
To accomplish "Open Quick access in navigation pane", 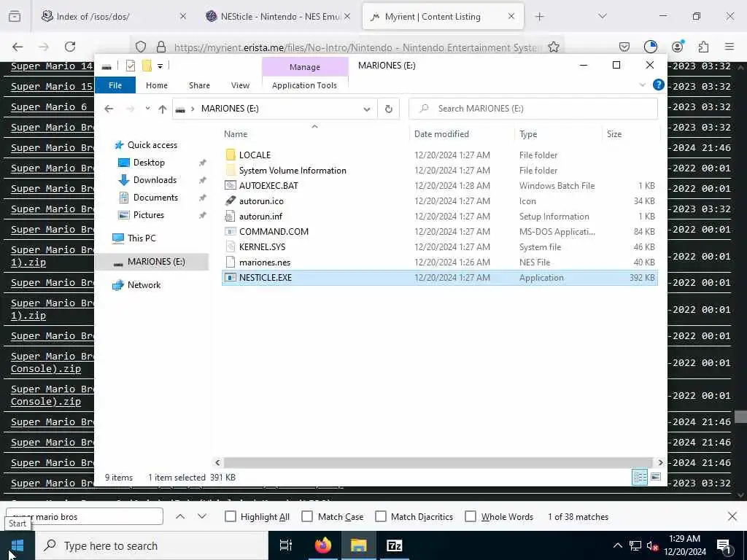I will coord(152,145).
